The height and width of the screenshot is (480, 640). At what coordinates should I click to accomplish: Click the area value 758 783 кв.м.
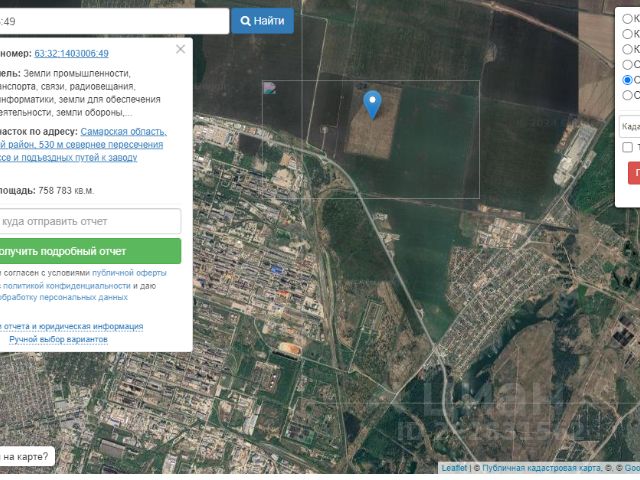coord(66,191)
